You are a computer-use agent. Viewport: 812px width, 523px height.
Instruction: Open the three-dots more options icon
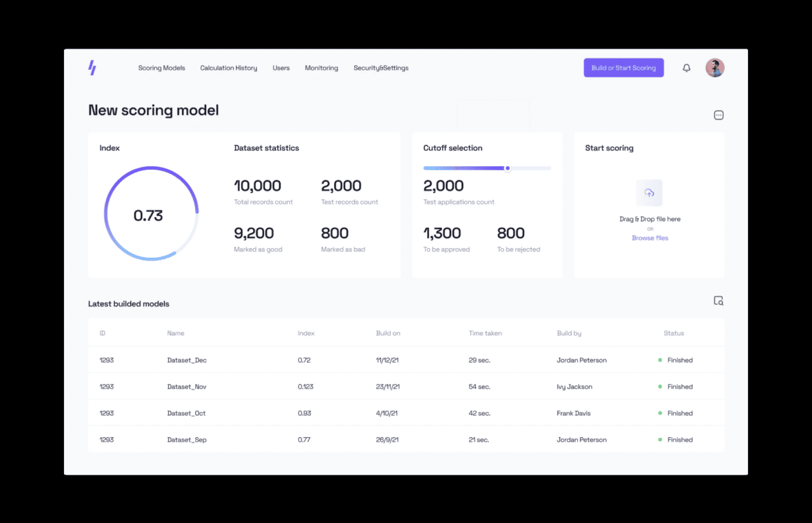(719, 115)
